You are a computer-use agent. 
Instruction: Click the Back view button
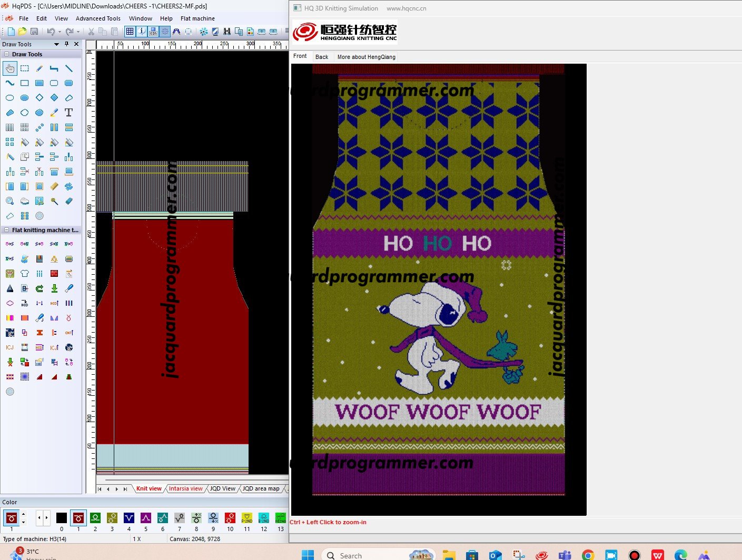[x=321, y=57]
